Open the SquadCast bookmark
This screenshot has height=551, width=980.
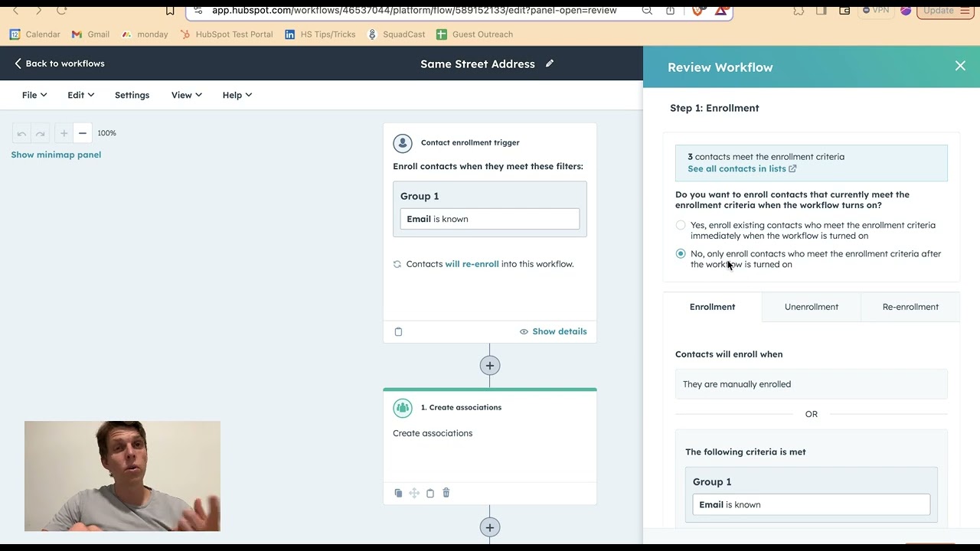(396, 34)
